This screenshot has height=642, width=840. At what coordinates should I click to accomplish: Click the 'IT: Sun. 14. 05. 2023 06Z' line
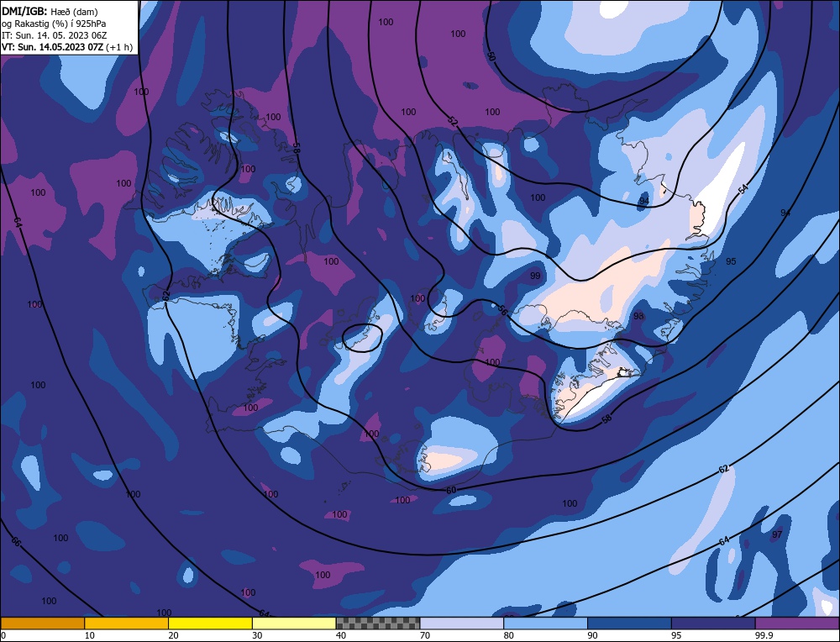pyautogui.click(x=54, y=35)
